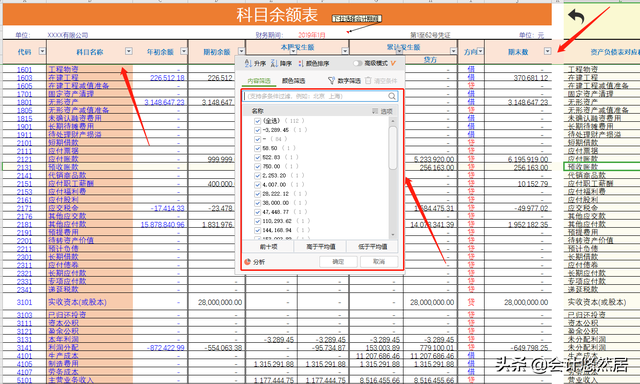Screen dimensions: 640x384
Task: Open filter dropdown on 期初余额 column
Action: click(241, 51)
